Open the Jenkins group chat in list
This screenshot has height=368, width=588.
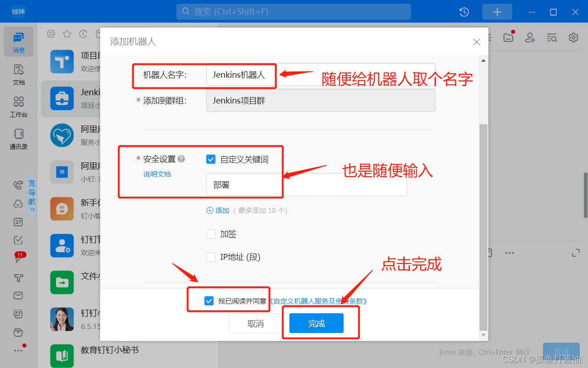click(70, 98)
